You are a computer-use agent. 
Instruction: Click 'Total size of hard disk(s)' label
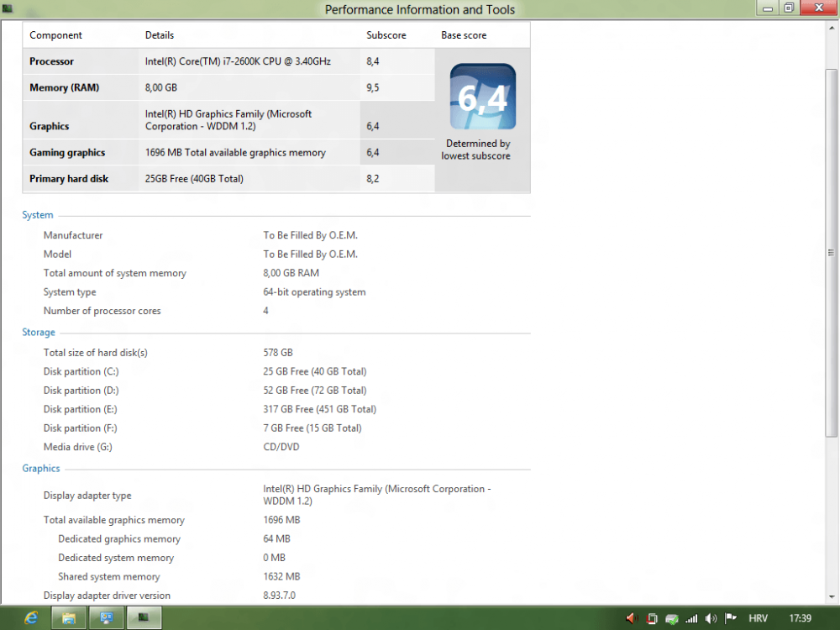pos(96,353)
